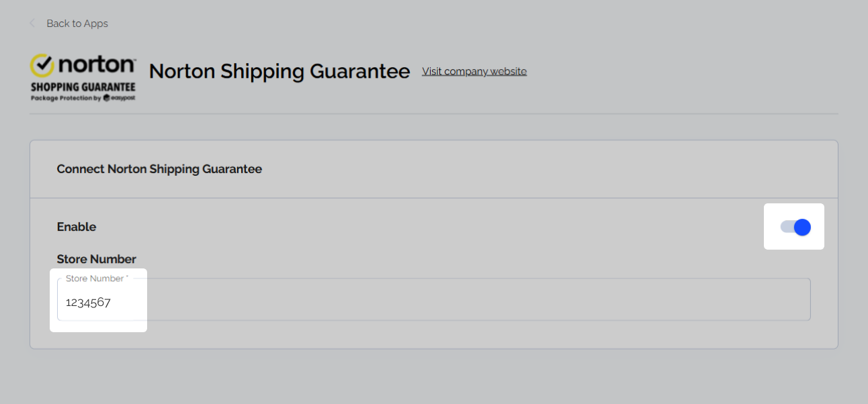
Task: Click the SHOPPING GUARANTEE text in the logo
Action: click(x=83, y=87)
